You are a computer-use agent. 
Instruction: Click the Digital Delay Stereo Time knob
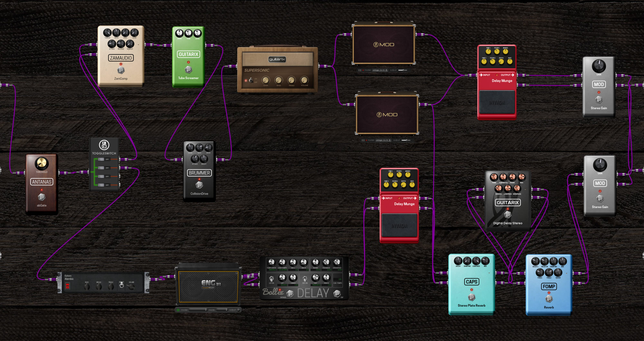coord(494,177)
